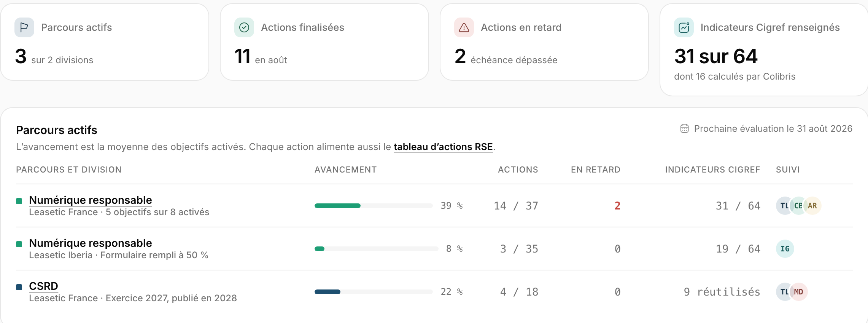Screen dimensions: 868x323
Task: Click the Parcours actifs card title
Action: coord(76,27)
